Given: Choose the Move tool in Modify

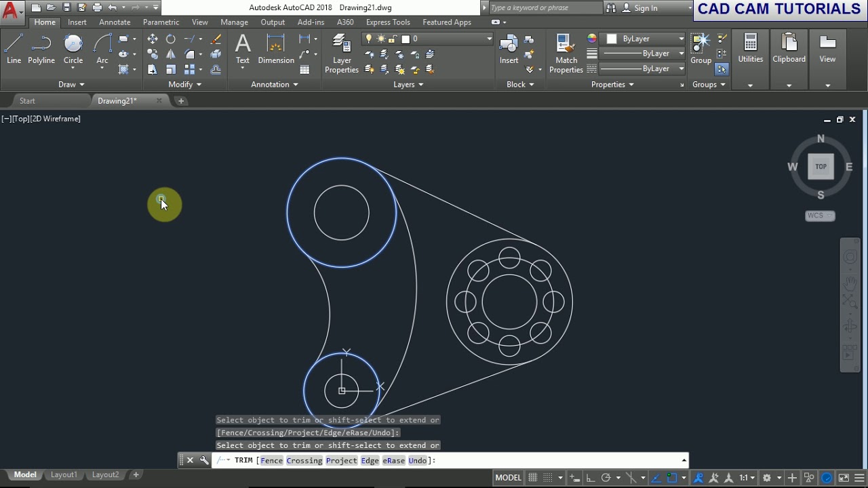Looking at the screenshot, I should 153,39.
